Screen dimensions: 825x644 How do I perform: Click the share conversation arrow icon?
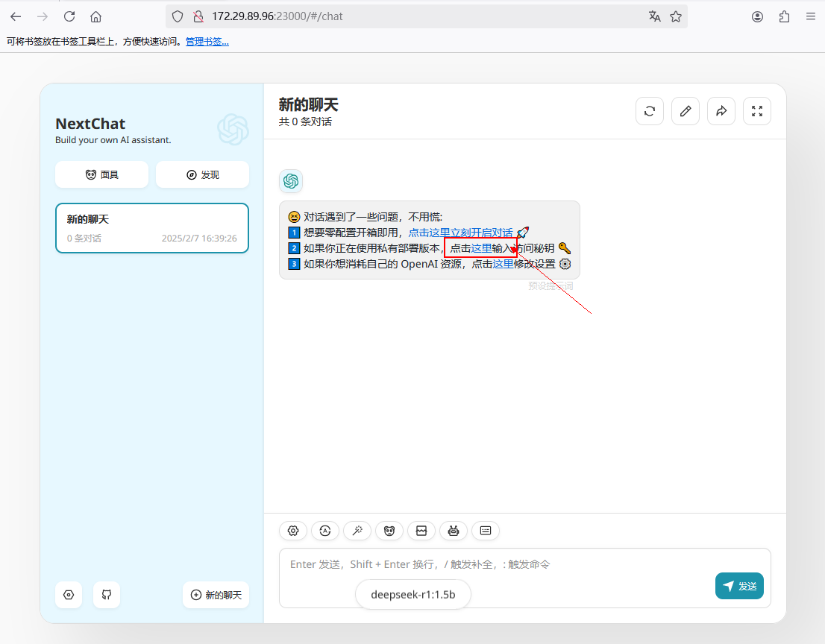click(721, 111)
